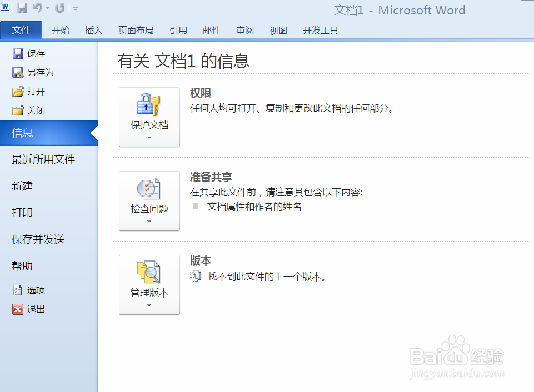The height and width of the screenshot is (392, 534).
Task: Click the 文档属性和作者的姓名 bullet text
Action: pos(254,207)
